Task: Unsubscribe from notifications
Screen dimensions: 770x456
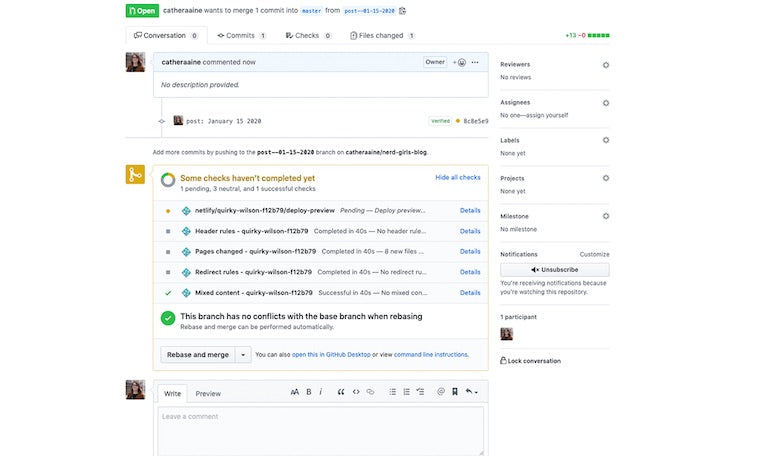Action: 554,270
